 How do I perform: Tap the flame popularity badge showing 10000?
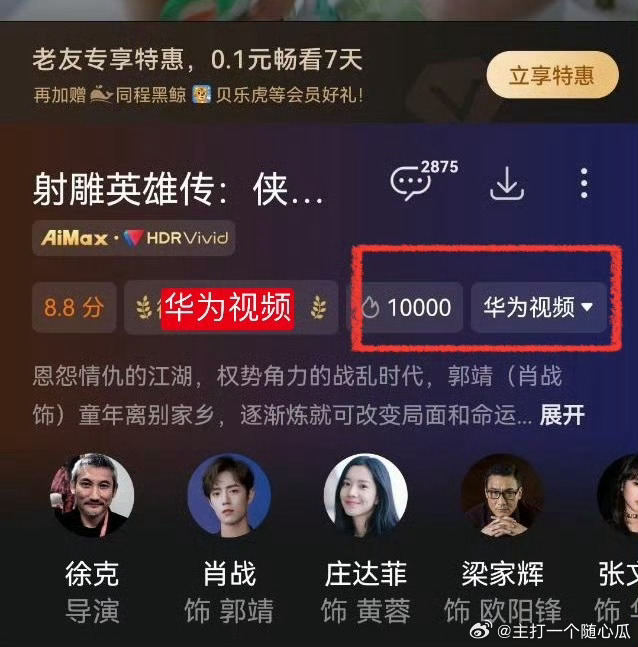tap(407, 307)
